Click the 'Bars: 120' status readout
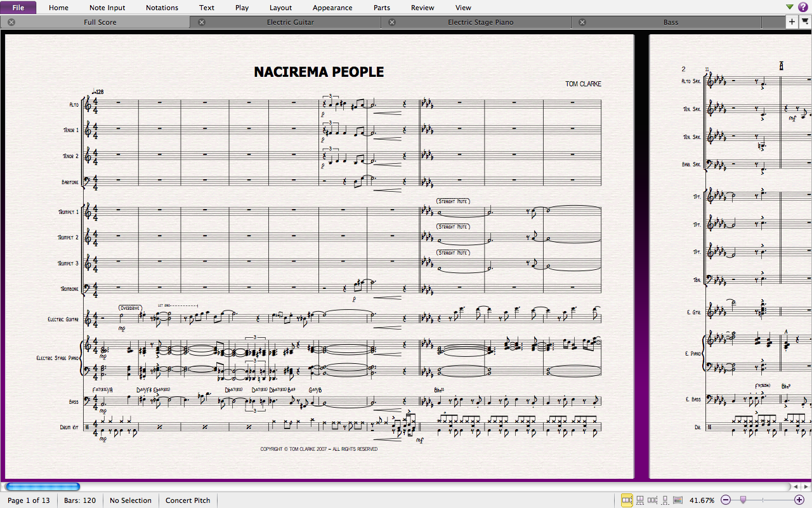Viewport: 812px width, 508px height. 80,500
